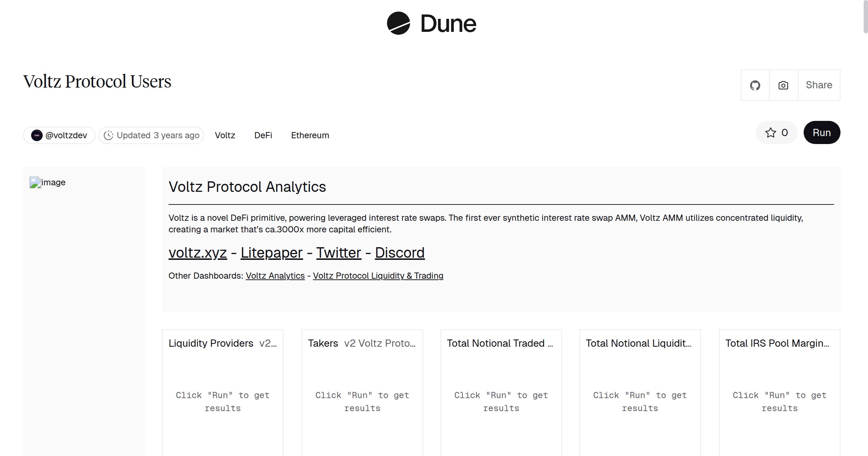
Task: Select the DeFi tag
Action: [263, 135]
